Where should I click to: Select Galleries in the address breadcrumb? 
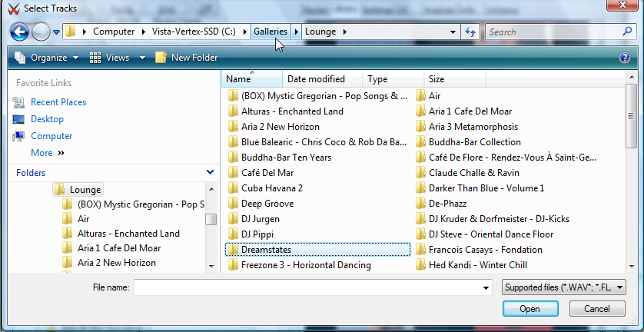coord(271,32)
